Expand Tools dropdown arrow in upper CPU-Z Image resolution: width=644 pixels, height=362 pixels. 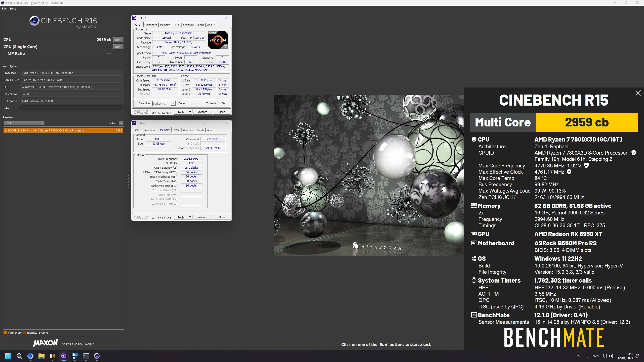(x=190, y=112)
